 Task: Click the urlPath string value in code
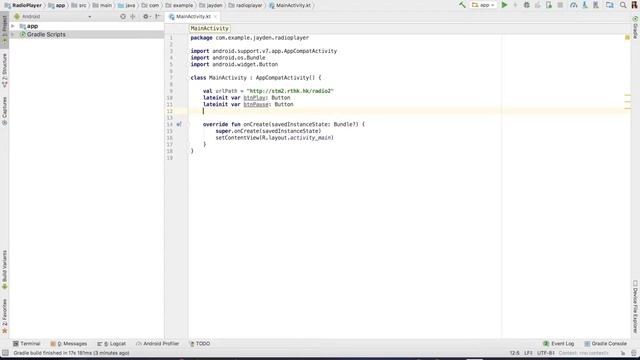[290, 91]
